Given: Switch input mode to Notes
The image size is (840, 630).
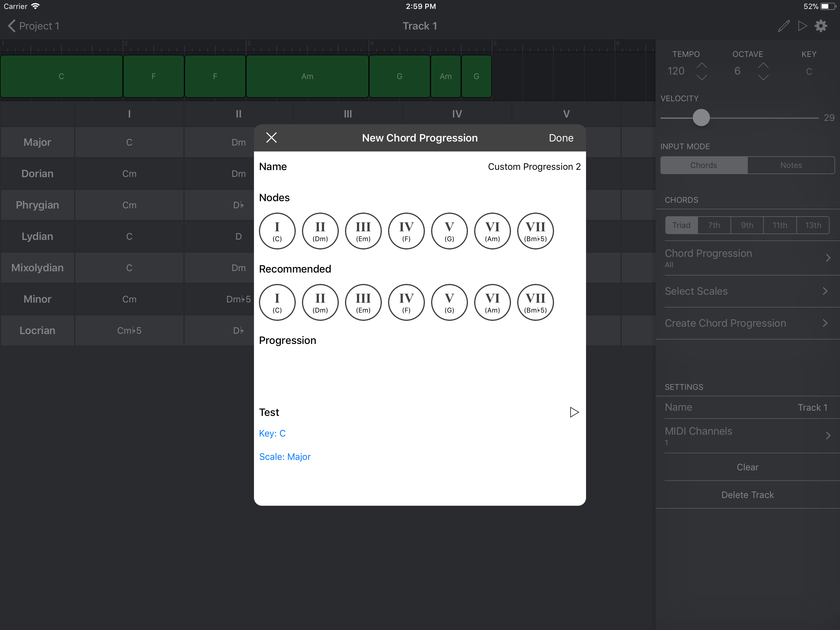Looking at the screenshot, I should click(791, 165).
